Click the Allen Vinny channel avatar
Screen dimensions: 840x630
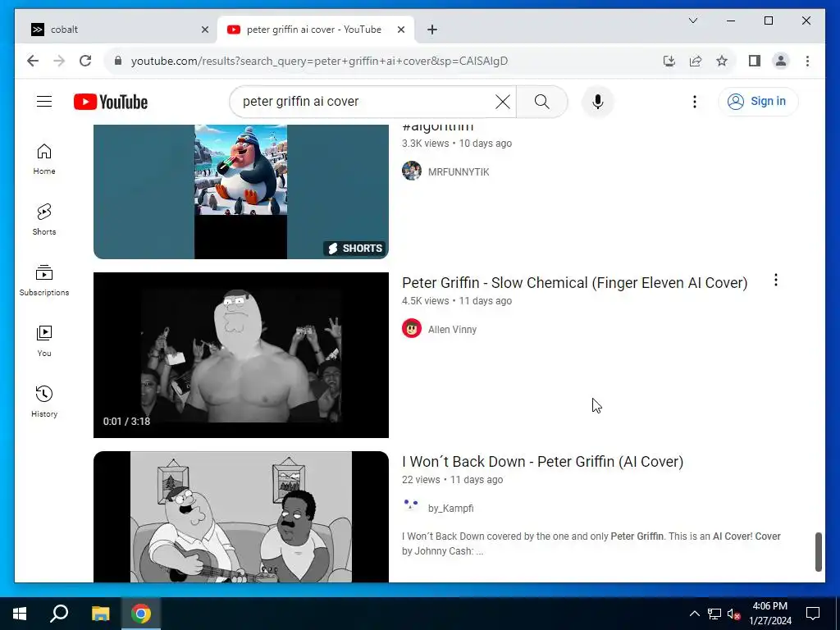(412, 328)
